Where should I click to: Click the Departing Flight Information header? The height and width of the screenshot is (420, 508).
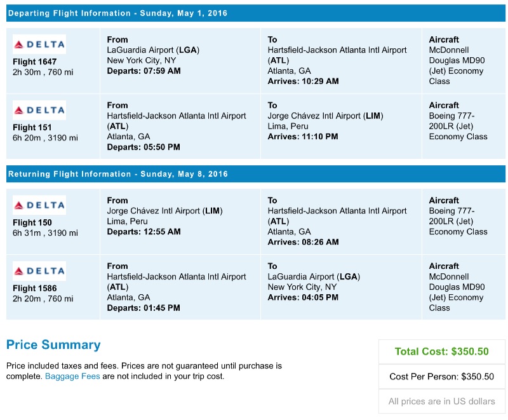(117, 13)
